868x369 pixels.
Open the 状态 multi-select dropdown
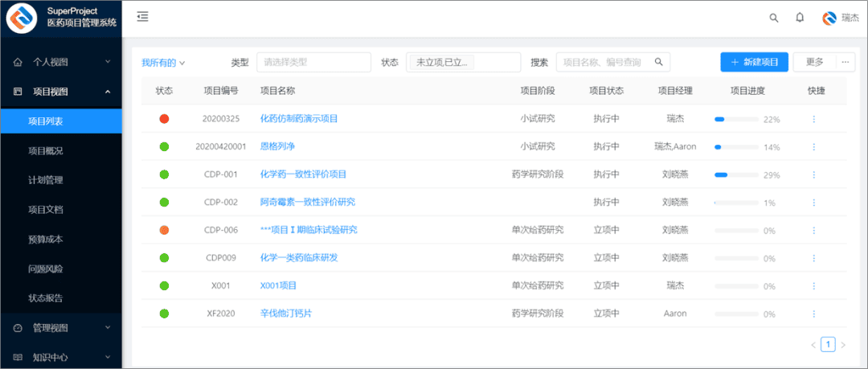(464, 62)
